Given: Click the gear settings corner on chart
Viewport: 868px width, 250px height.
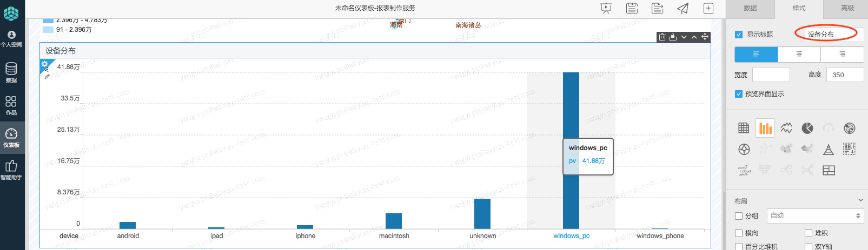Looking at the screenshot, I should [44, 64].
